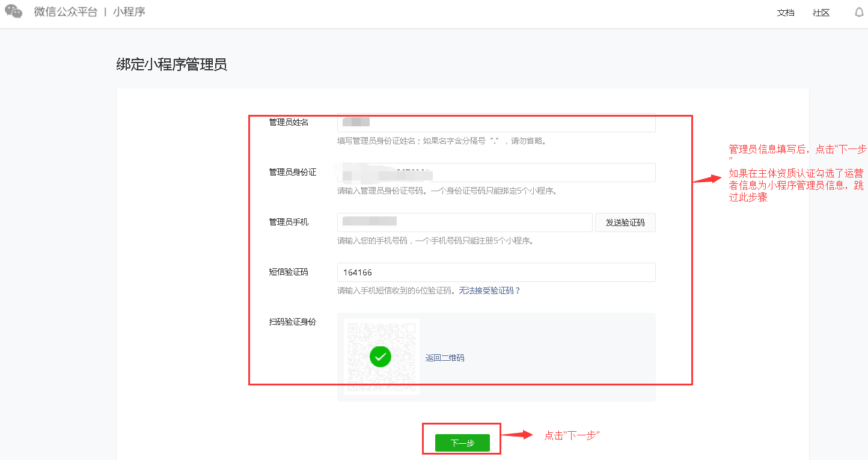Screen dimensions: 868x460
Task: Click the WeChat logo icon
Action: point(14,12)
